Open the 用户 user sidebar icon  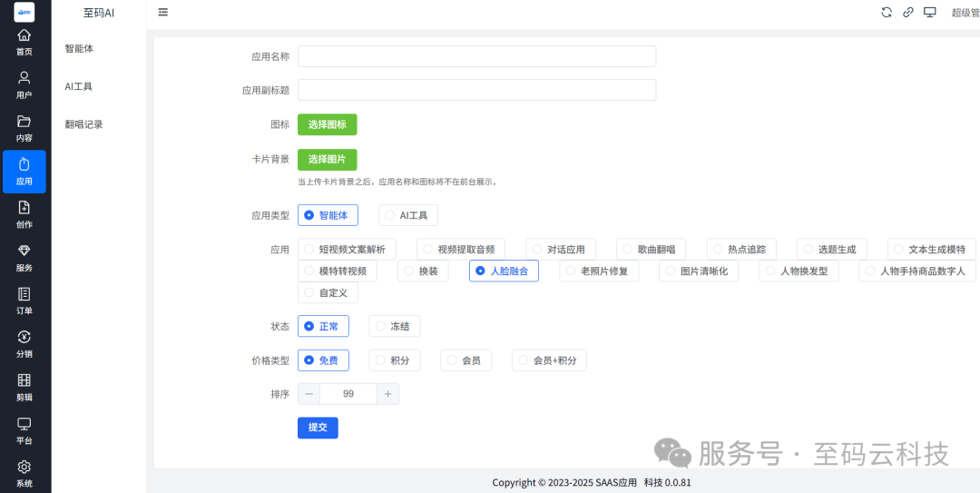pyautogui.click(x=24, y=85)
